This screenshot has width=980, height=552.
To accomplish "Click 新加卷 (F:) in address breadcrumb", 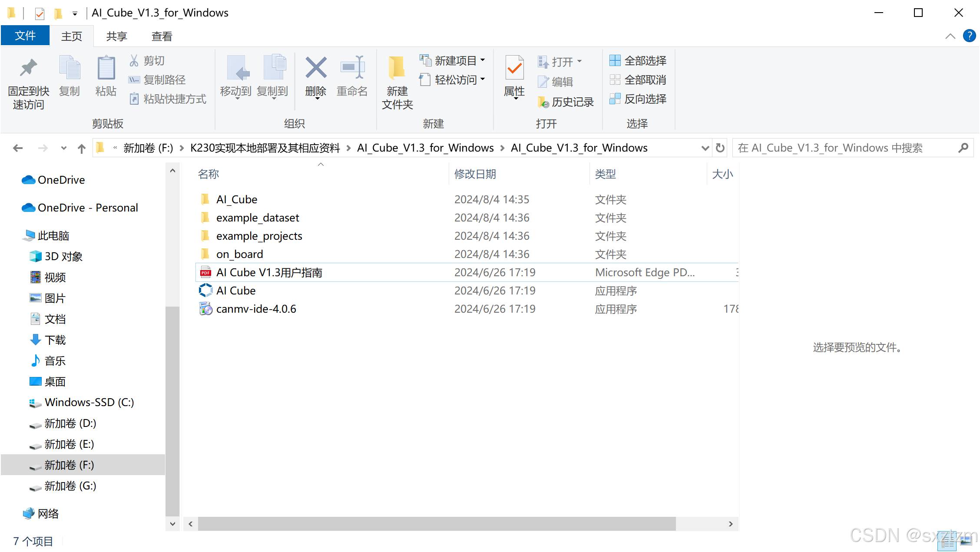I will point(148,148).
